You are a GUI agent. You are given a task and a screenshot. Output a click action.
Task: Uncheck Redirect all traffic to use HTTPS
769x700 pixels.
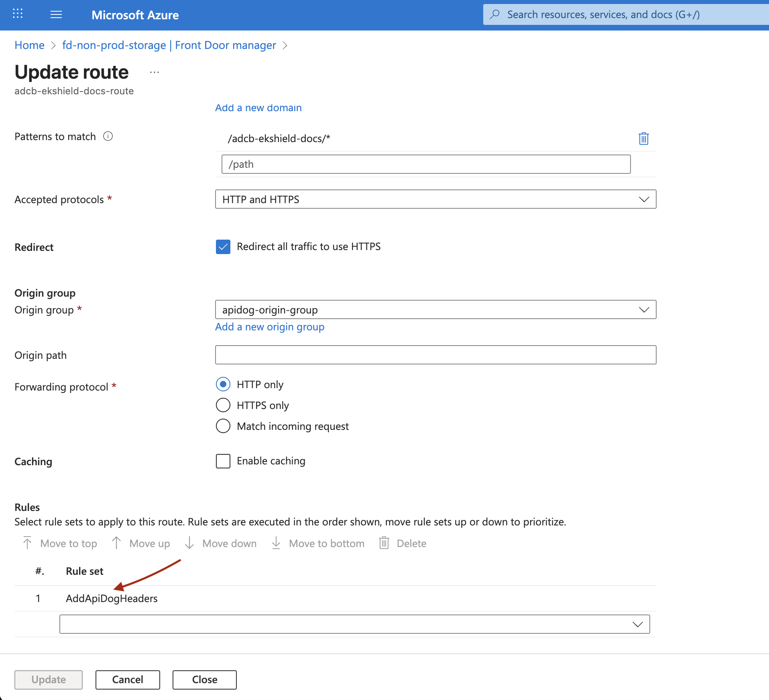(x=223, y=247)
